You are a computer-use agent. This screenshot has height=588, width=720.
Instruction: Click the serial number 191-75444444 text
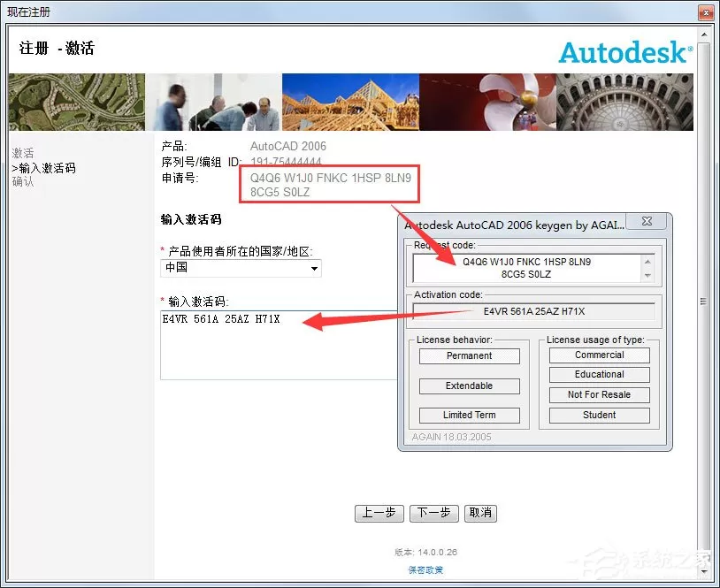pos(286,162)
